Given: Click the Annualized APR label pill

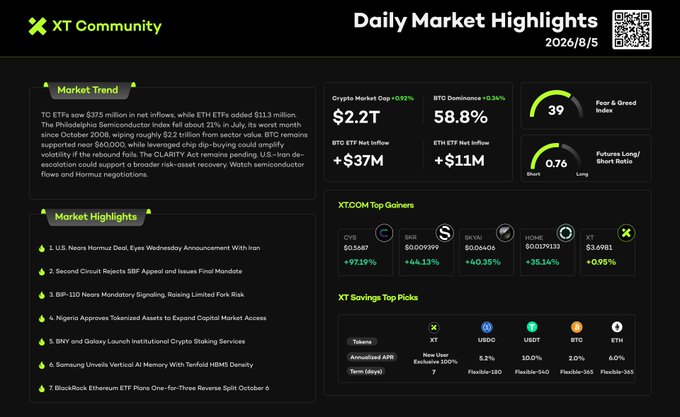Looking at the screenshot, I should click(372, 357).
